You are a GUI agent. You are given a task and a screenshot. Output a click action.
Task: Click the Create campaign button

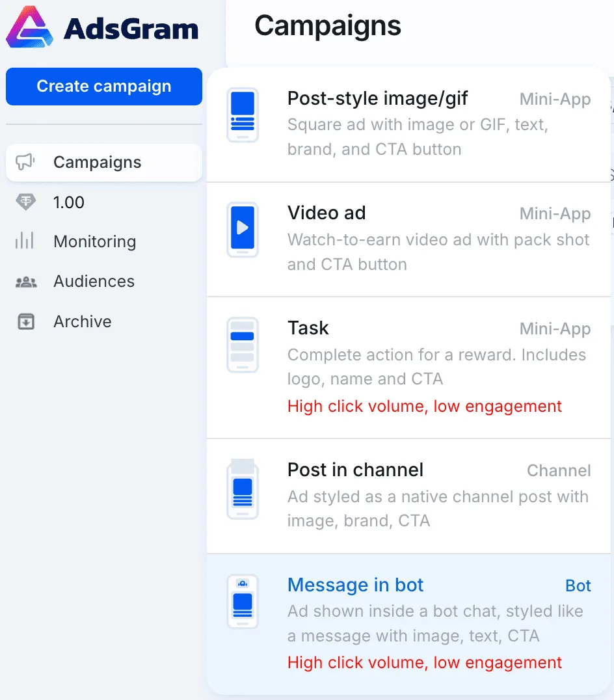pos(104,86)
